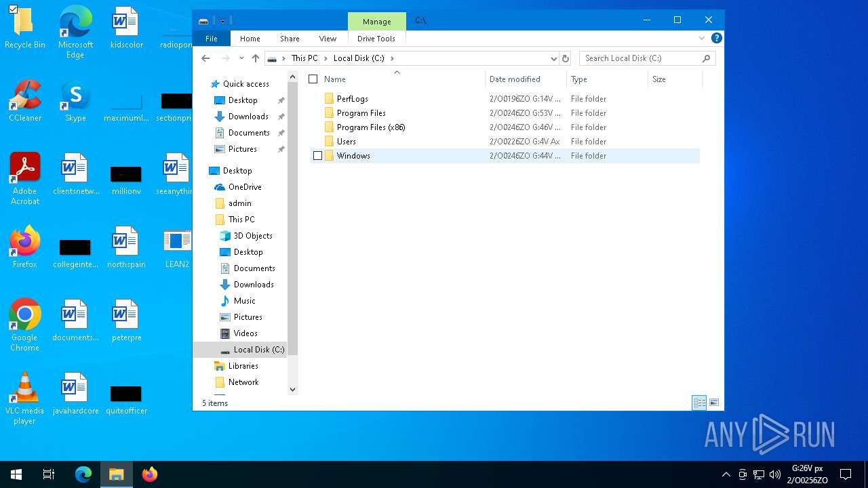This screenshot has height=488, width=868.
Task: Open javahardcore Word document
Action: (75, 394)
